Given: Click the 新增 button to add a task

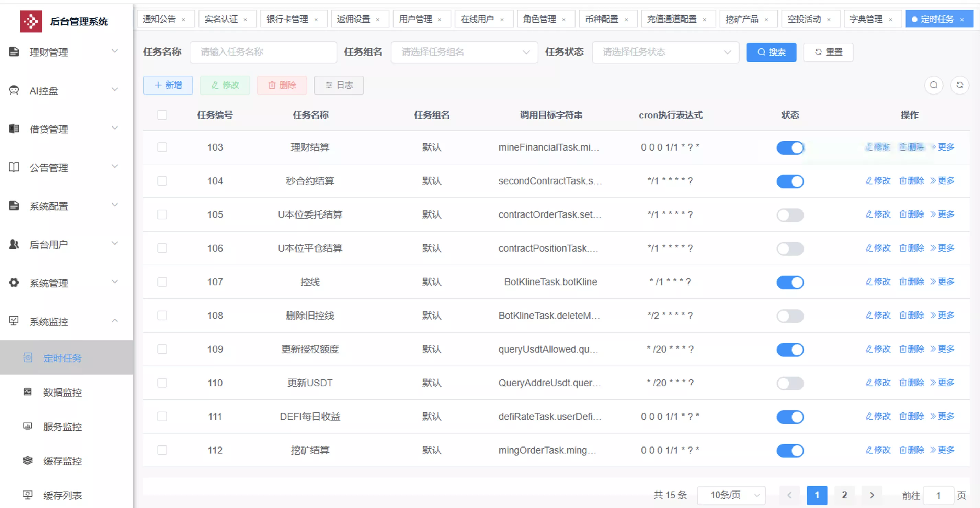Looking at the screenshot, I should coord(168,85).
